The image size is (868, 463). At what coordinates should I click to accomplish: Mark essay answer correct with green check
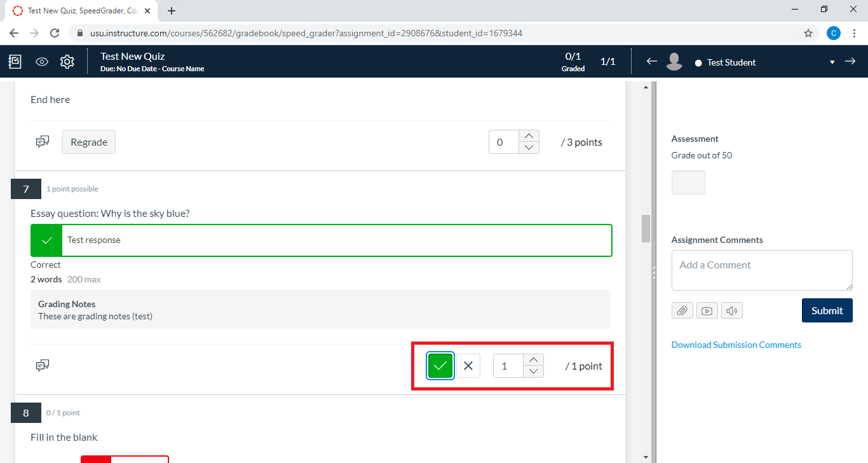coord(440,366)
